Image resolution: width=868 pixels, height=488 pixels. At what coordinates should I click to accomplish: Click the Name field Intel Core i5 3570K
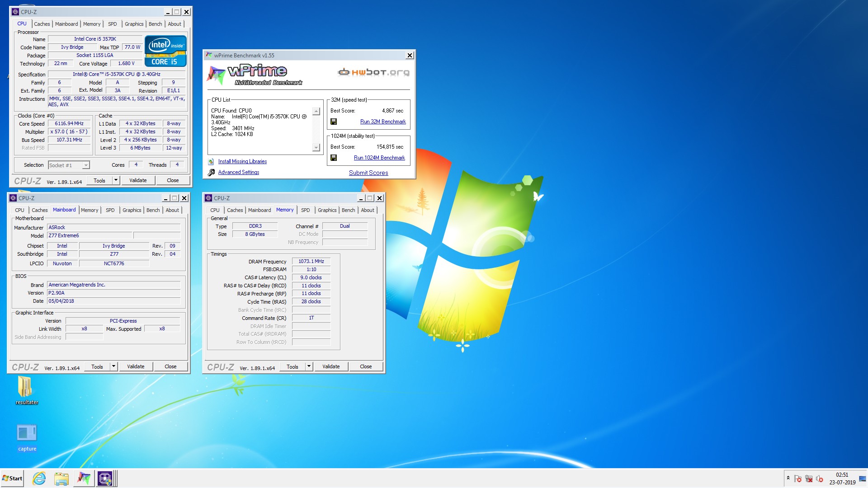tap(95, 39)
